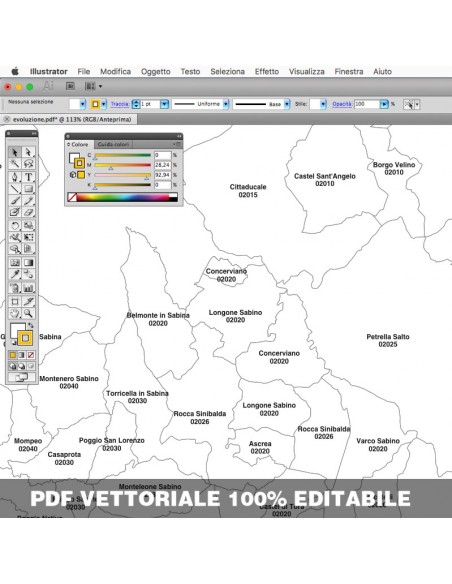The height and width of the screenshot is (584, 452).
Task: Click the swap fill and stroke arrow
Action: 31,325
